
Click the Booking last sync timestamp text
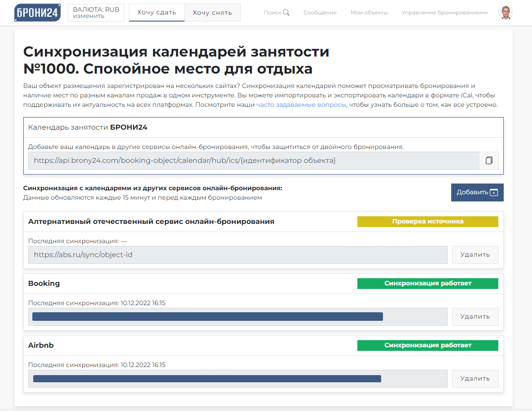point(97,303)
